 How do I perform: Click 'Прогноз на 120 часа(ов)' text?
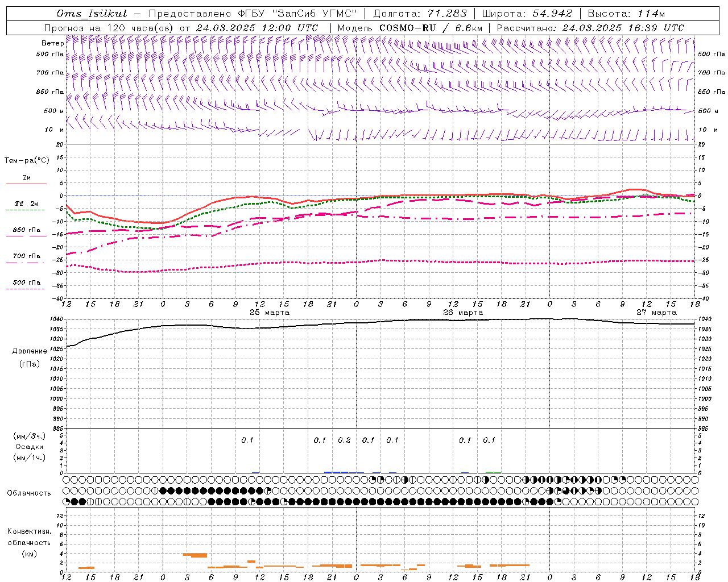coord(109,28)
